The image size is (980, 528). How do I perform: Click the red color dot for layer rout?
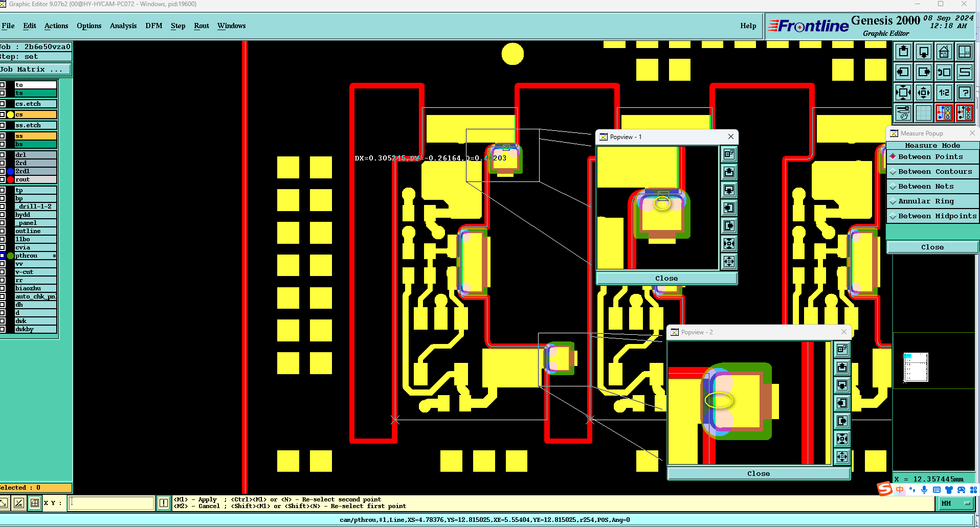(x=10, y=179)
